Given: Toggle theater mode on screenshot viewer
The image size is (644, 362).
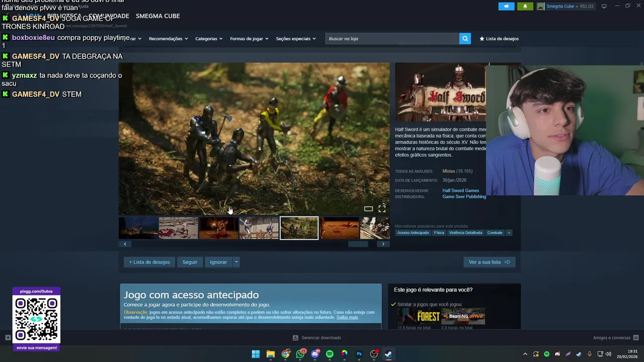Looking at the screenshot, I should [368, 209].
